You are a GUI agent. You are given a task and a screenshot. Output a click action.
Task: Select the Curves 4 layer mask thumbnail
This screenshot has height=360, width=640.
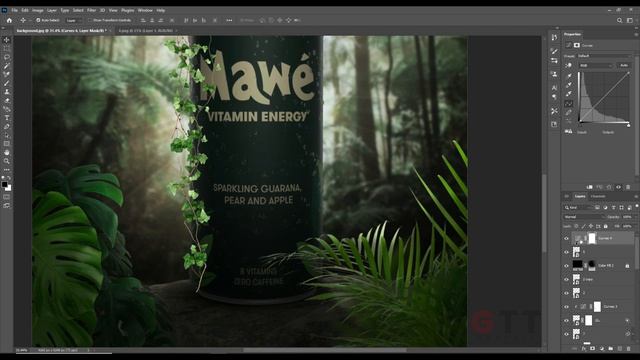click(x=592, y=238)
